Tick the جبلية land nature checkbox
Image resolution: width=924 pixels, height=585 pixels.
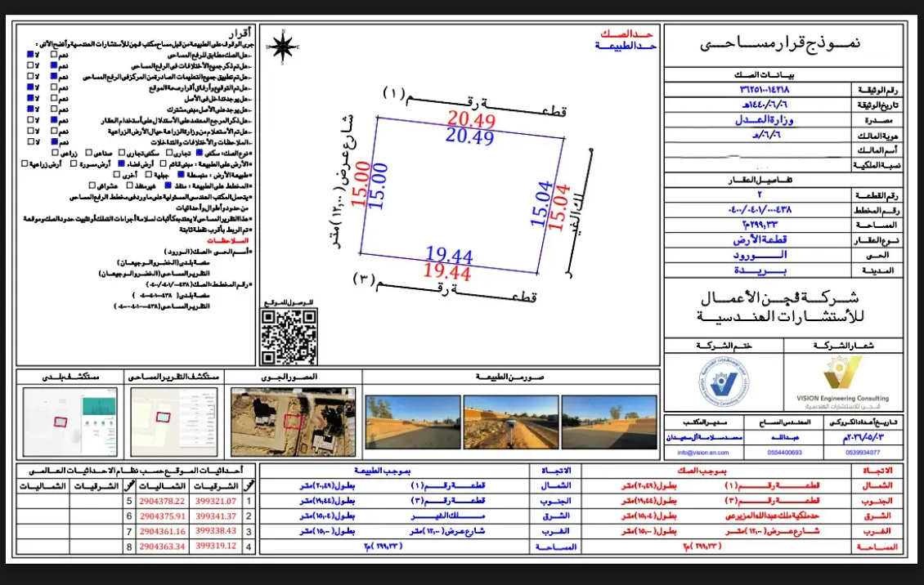pos(149,175)
